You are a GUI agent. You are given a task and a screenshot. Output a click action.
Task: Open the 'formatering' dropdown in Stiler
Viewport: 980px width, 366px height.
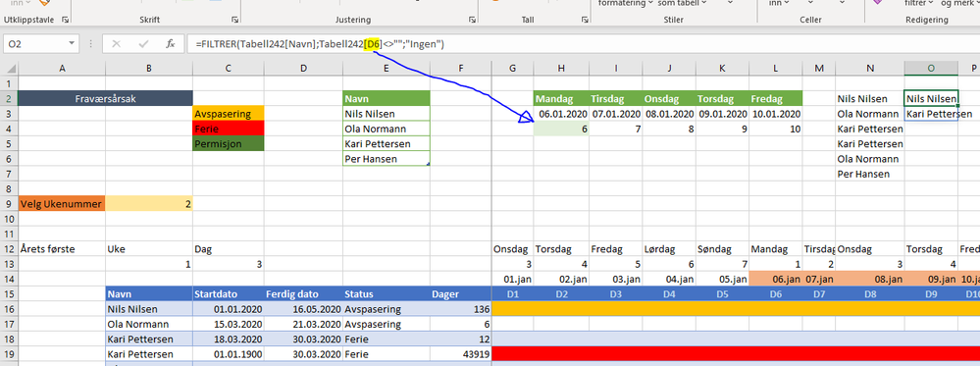(625, 3)
